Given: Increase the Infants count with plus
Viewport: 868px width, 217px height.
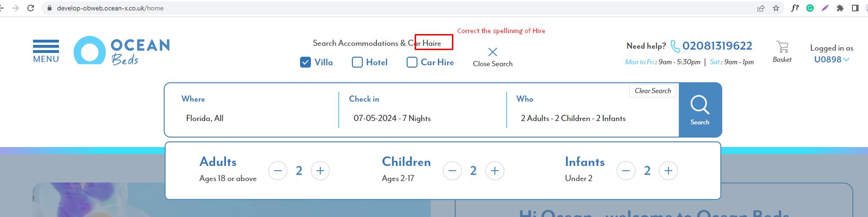Looking at the screenshot, I should [x=668, y=171].
